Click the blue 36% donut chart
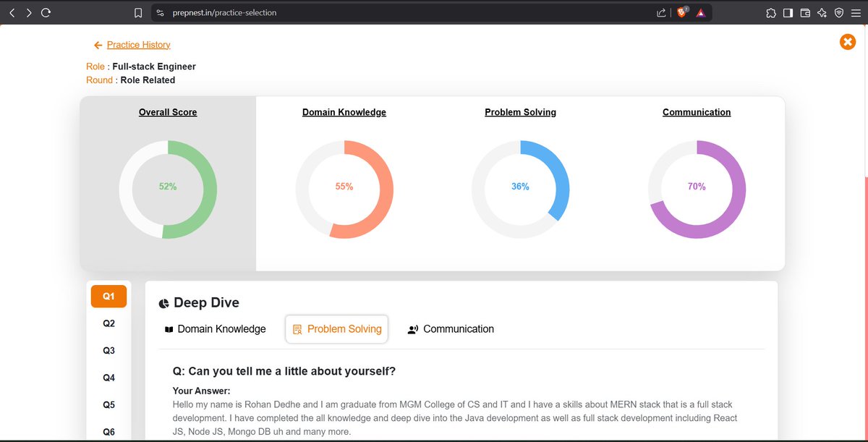Viewport: 868px width, 442px height. click(x=521, y=190)
